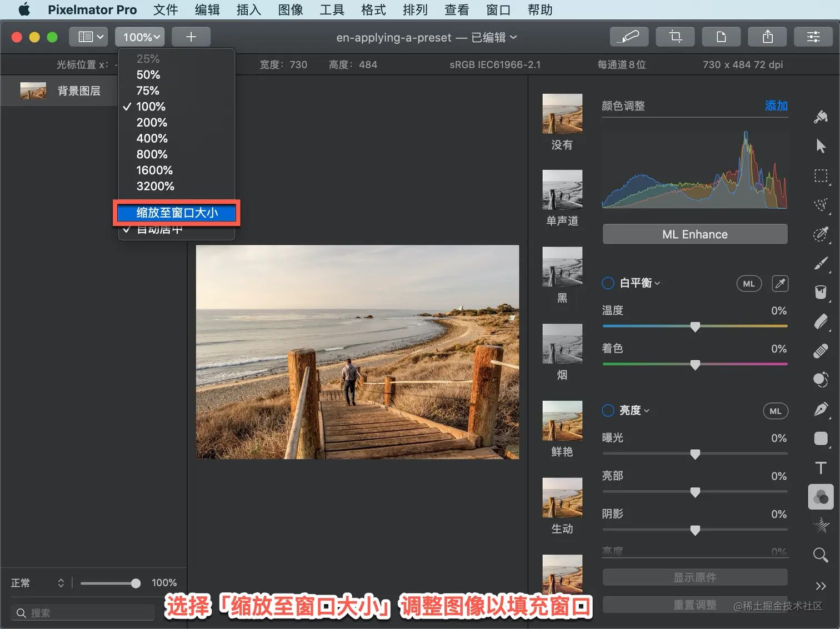
Task: Expand the 亮度 options chevron
Action: [647, 410]
